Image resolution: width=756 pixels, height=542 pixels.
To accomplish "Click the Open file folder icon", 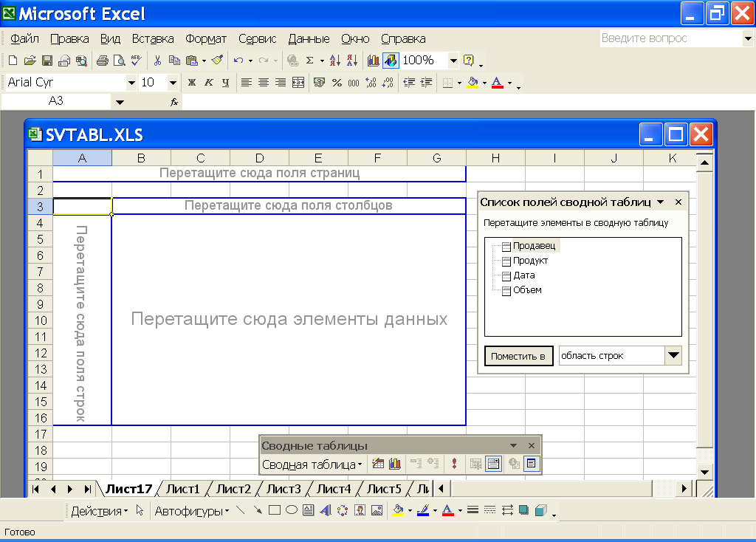I will [x=30, y=61].
